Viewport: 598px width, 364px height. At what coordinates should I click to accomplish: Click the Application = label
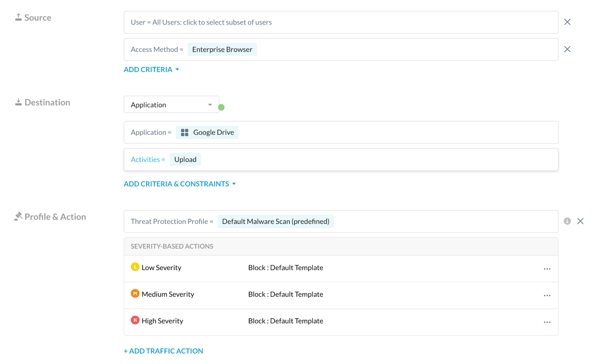[x=151, y=132]
